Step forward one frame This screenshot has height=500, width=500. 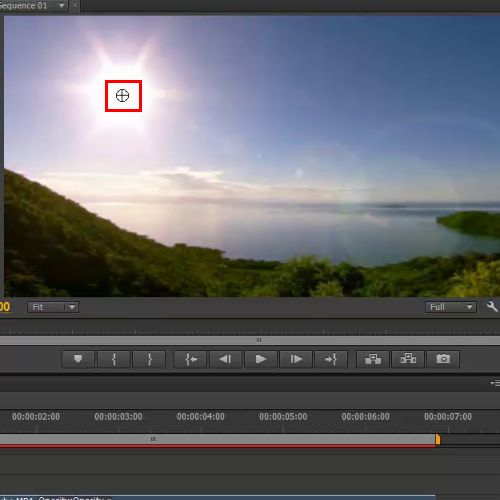click(x=296, y=359)
